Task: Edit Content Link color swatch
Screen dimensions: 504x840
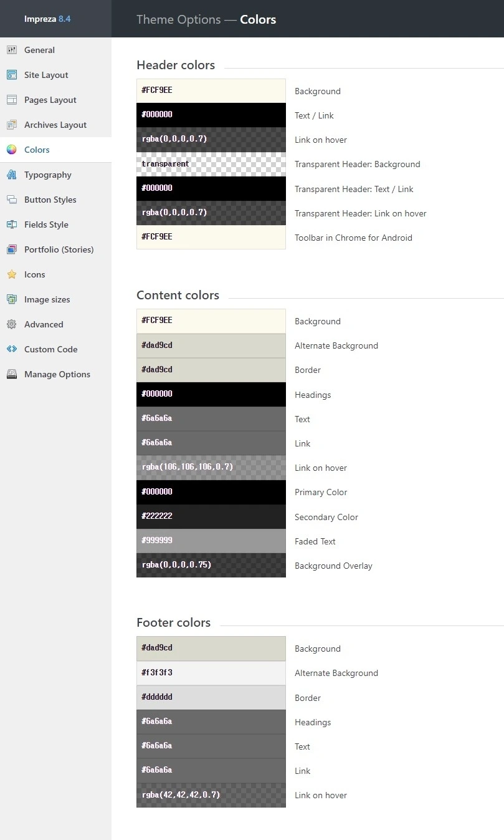Action: point(211,443)
